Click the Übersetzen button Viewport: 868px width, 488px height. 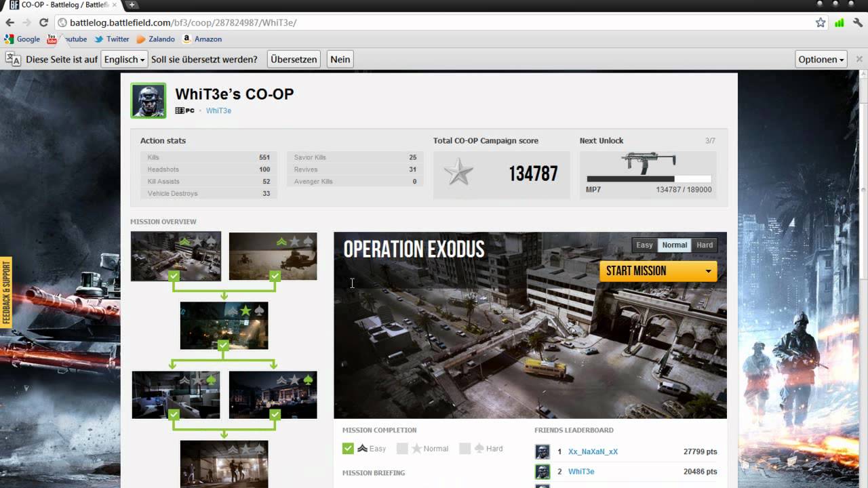[294, 59]
